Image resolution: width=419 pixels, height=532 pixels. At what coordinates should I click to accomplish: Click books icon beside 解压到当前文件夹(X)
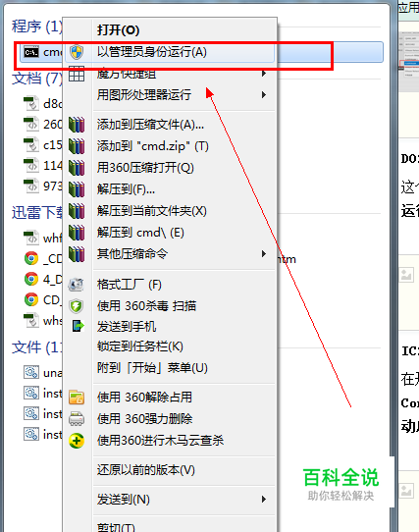tap(77, 211)
